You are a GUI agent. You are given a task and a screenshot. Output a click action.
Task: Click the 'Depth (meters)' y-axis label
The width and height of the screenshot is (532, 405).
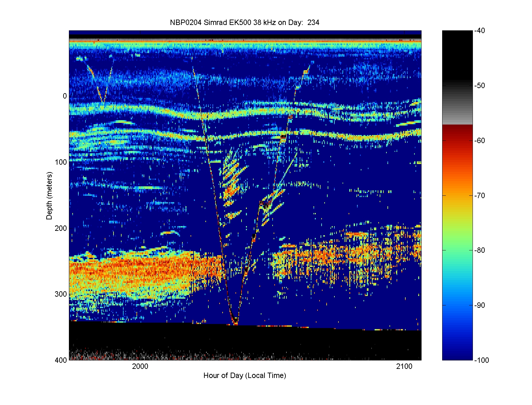tap(49, 196)
